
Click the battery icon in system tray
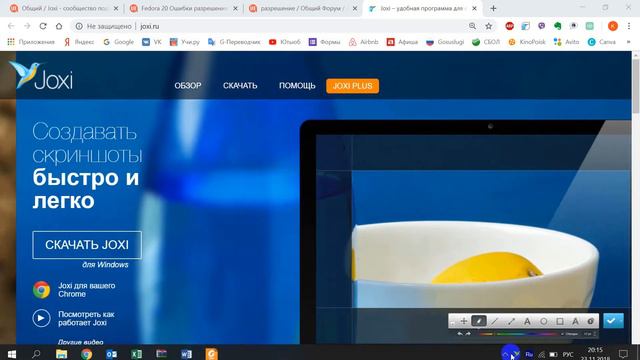[553, 354]
